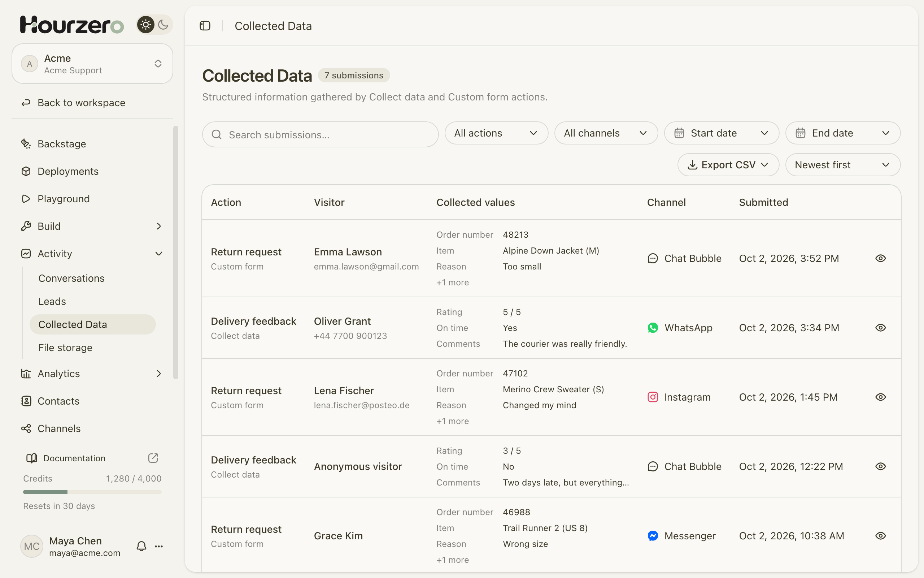Click Messenger icon in Grace Kim row
The image size is (924, 578).
653,536
